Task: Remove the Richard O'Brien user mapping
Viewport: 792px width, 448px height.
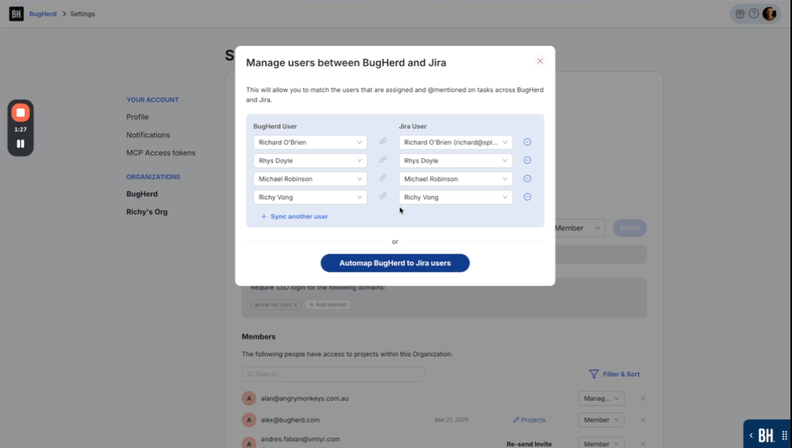Action: pyautogui.click(x=527, y=142)
